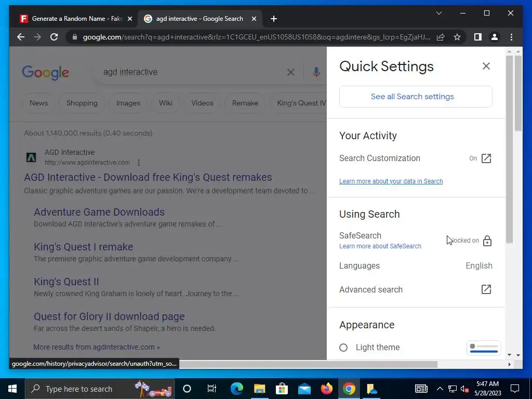Click the taskbar search box
This screenshot has width=532, height=399.
click(100, 389)
